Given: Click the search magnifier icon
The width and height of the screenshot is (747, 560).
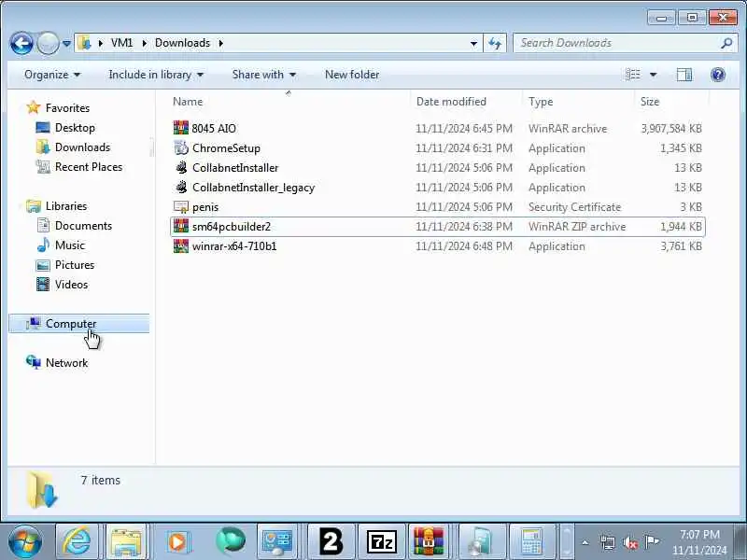Looking at the screenshot, I should pos(726,43).
